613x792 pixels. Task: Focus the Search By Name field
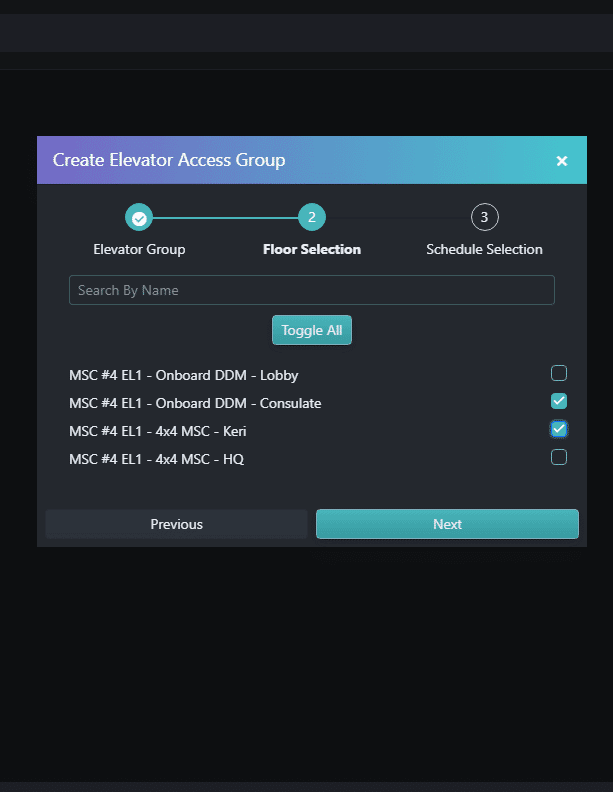point(311,290)
